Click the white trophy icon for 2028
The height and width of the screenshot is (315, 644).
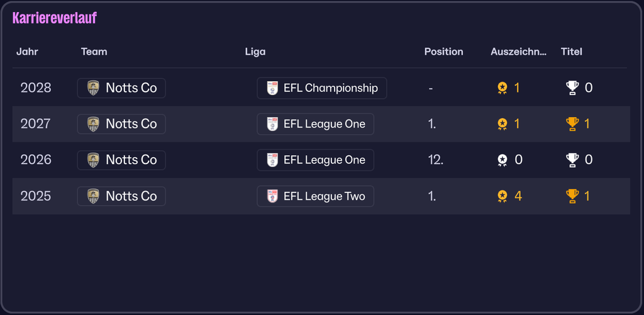(572, 88)
